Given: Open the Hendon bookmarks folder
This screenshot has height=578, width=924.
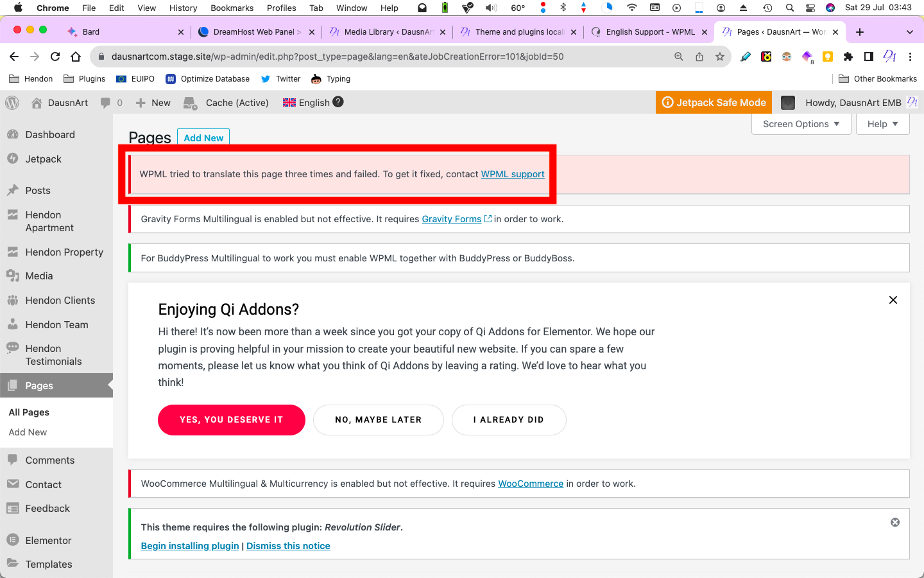Looking at the screenshot, I should 31,79.
